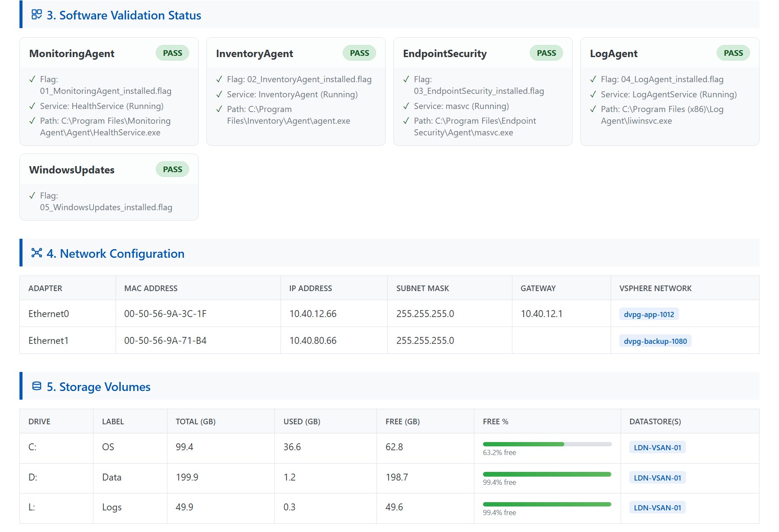Click total size value 199.9

(x=187, y=477)
